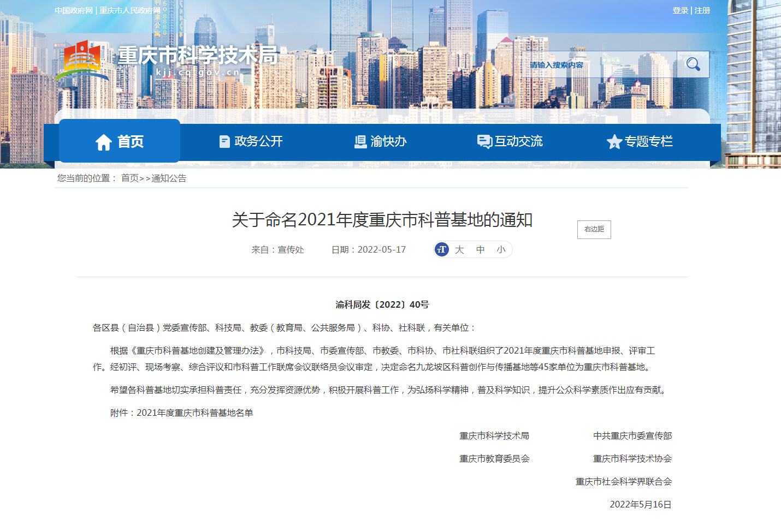
Task: Set article font size to 中
Action: pos(480,249)
